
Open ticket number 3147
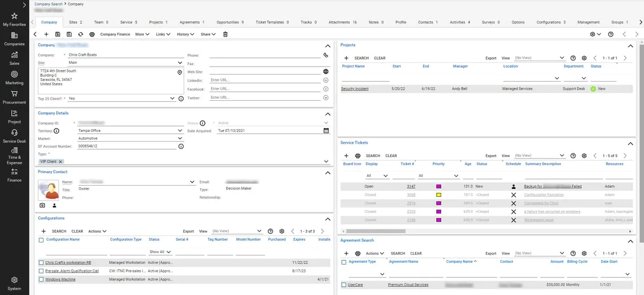(411, 186)
